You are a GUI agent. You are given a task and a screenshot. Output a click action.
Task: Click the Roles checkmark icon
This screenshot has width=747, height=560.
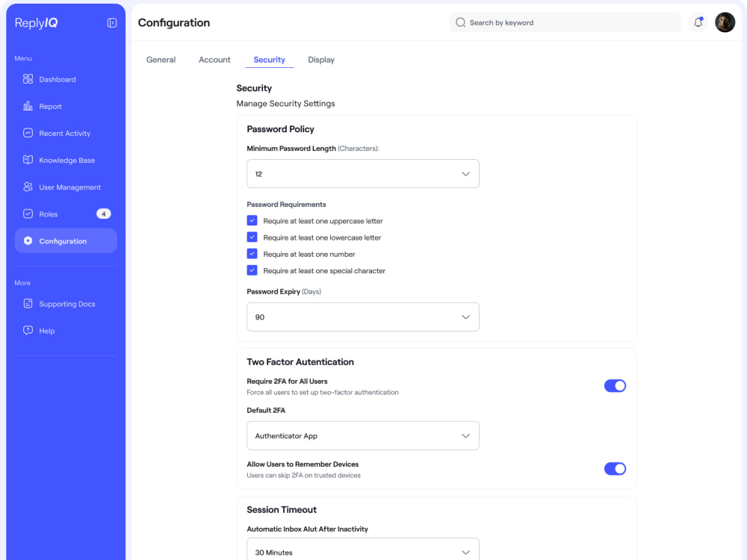tap(28, 214)
